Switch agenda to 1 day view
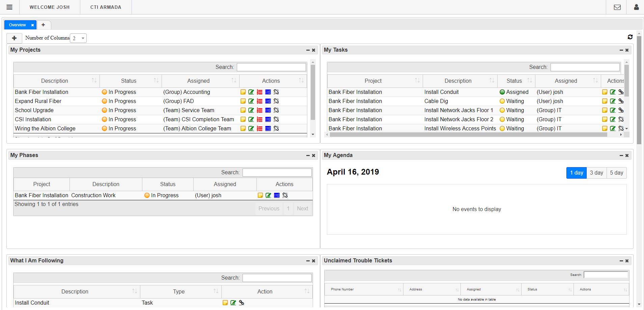This screenshot has height=310, width=644. pos(576,173)
